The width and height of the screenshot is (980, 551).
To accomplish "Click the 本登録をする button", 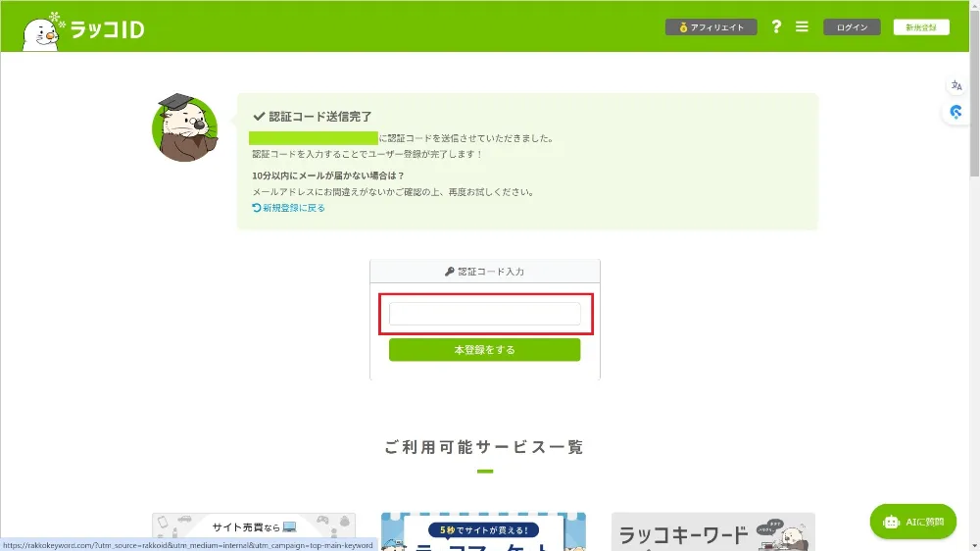I will pos(484,350).
